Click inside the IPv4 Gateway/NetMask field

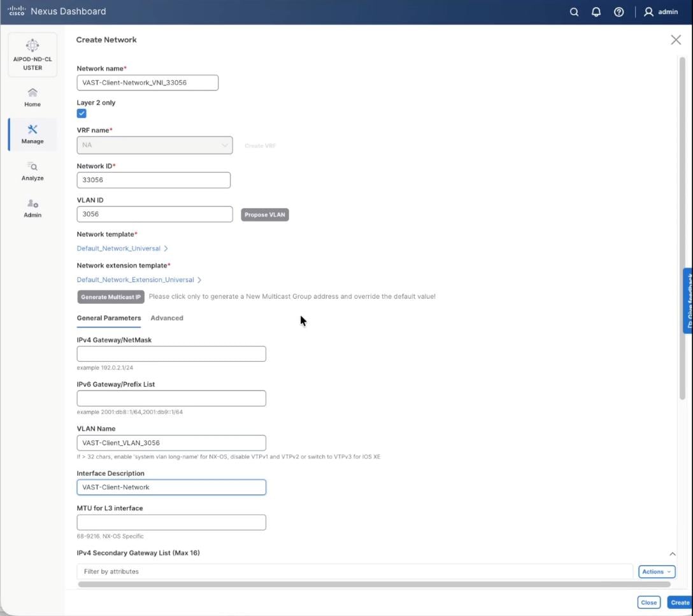[x=171, y=354]
